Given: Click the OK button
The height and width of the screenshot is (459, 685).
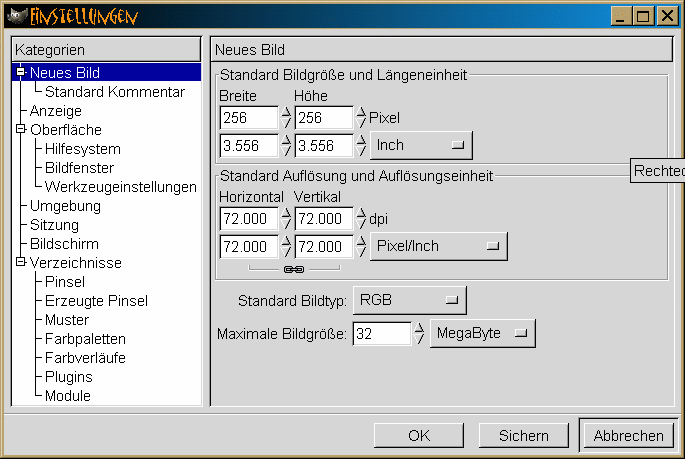Looking at the screenshot, I should click(419, 435).
